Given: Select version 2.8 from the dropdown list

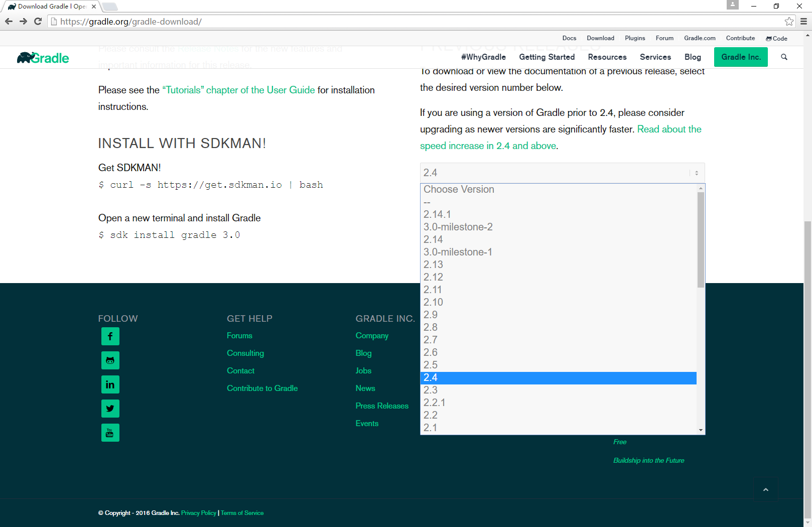Looking at the screenshot, I should [558, 327].
